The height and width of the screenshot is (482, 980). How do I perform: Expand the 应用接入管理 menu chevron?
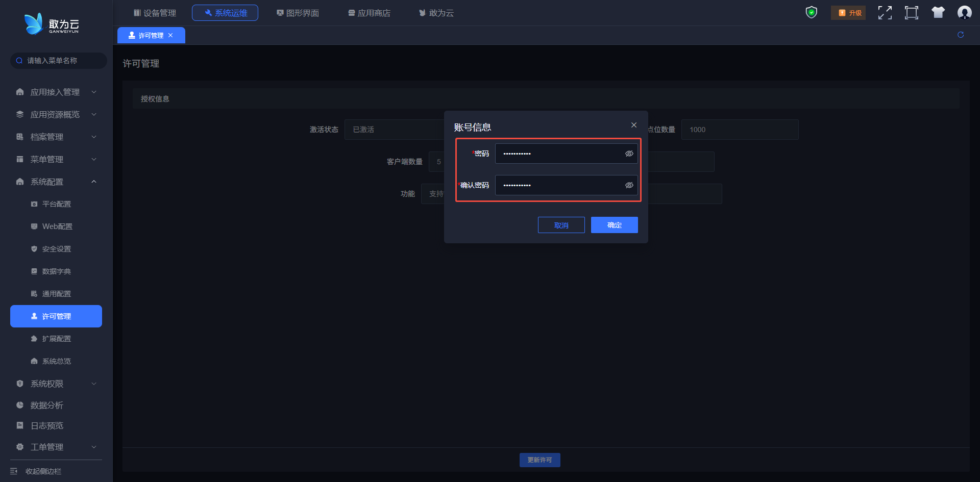tap(94, 92)
